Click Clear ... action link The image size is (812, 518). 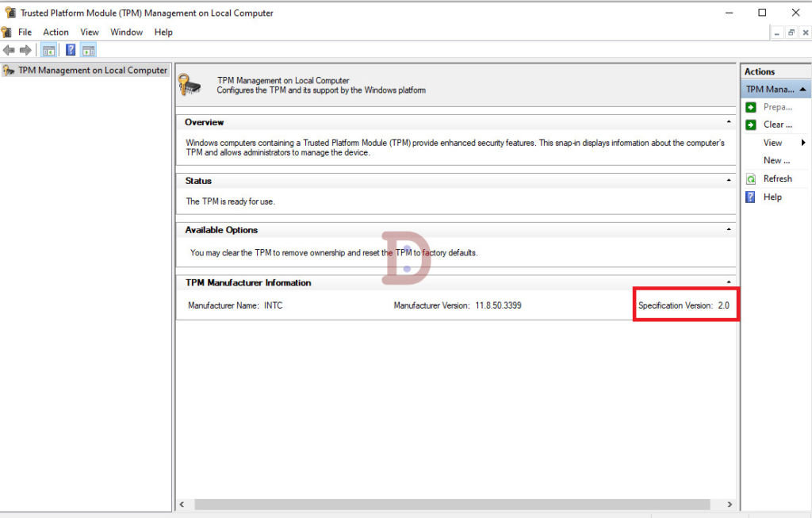[778, 125]
